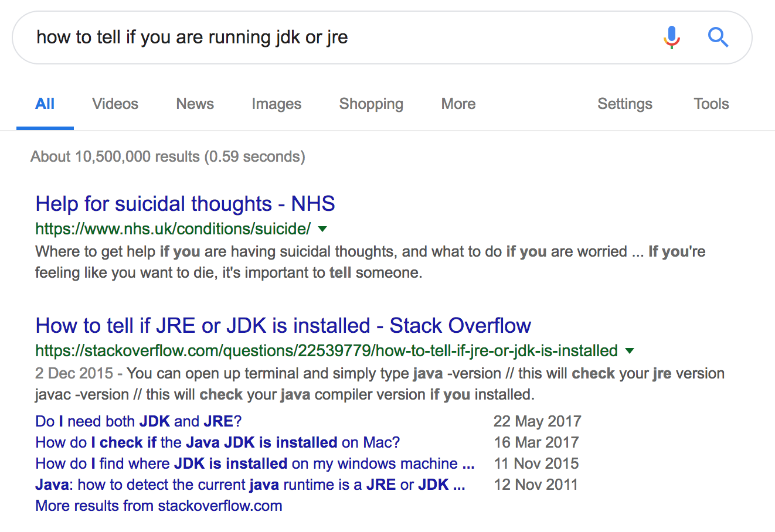Open the More search categories menu
Viewport: 775px width, 532px height.
click(x=458, y=104)
